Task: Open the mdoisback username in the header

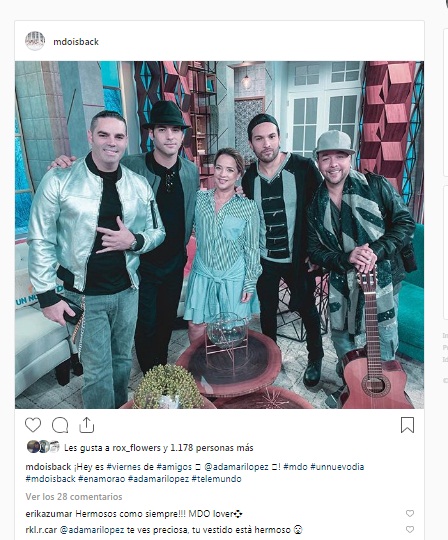Action: coord(76,42)
